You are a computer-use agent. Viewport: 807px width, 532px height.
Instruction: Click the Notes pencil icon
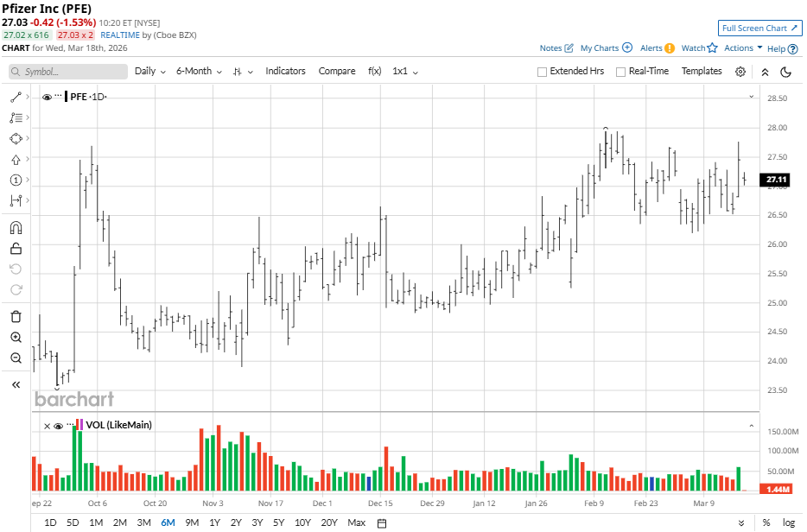[569, 47]
